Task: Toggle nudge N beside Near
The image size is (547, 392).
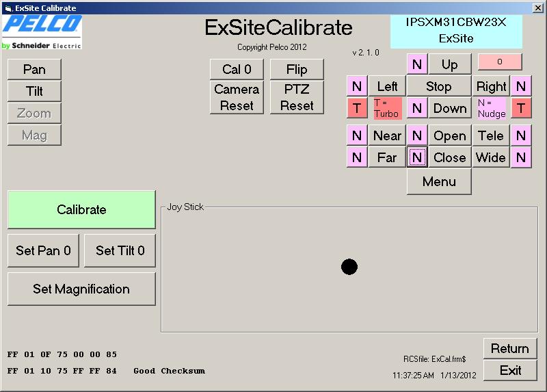Action: click(x=356, y=135)
